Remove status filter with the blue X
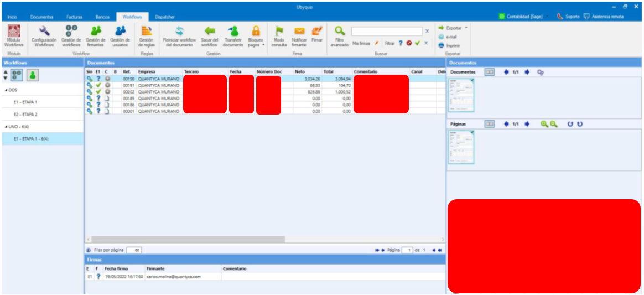 pyautogui.click(x=426, y=43)
